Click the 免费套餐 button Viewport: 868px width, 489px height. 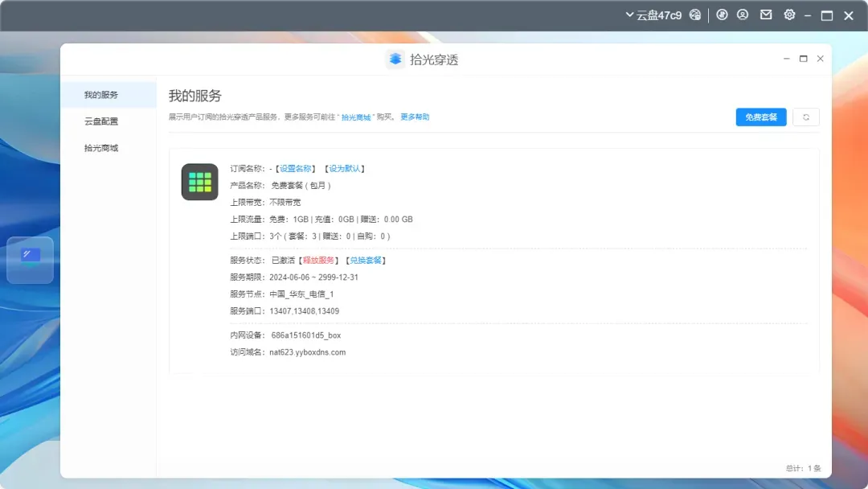point(761,117)
